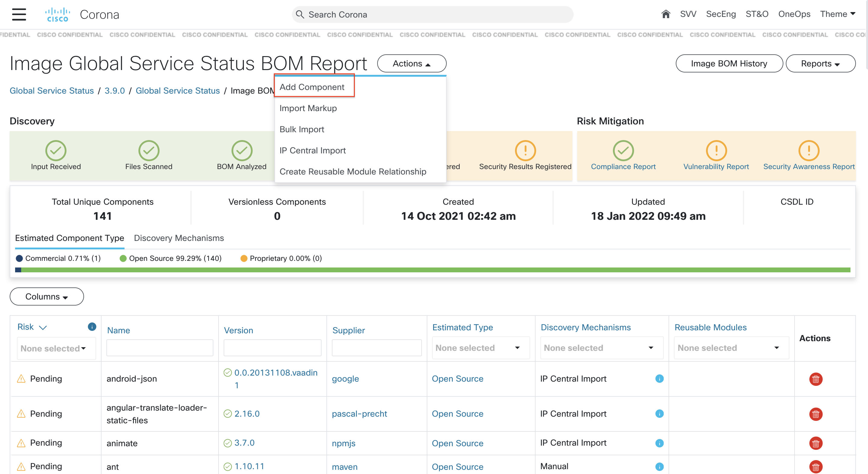Click the Version column filter field

click(x=272, y=348)
